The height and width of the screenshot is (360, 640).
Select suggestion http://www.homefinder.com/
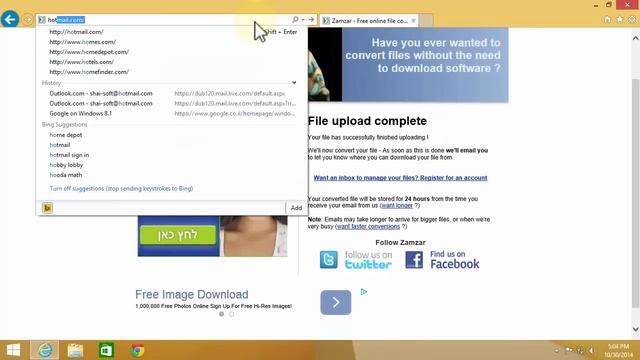[x=89, y=72]
